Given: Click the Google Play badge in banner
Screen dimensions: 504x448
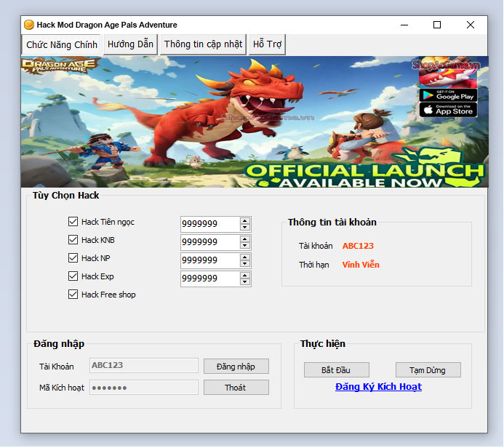Looking at the screenshot, I should (x=448, y=95).
